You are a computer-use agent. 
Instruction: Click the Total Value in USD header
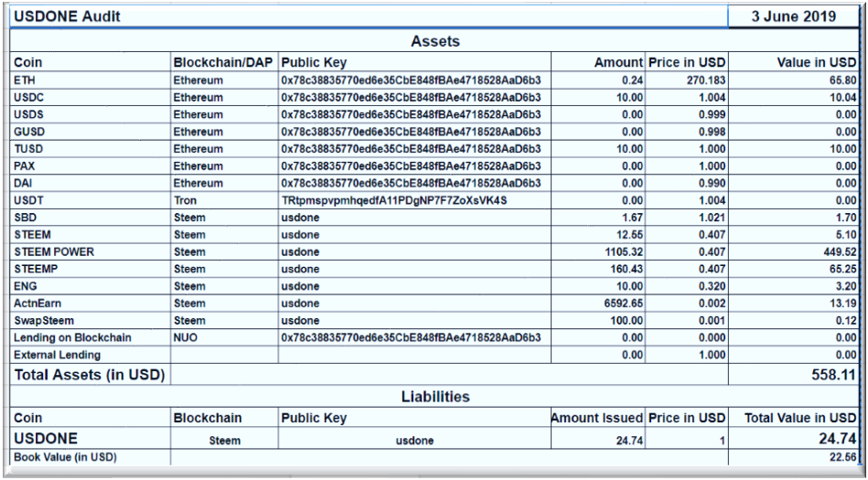point(793,418)
